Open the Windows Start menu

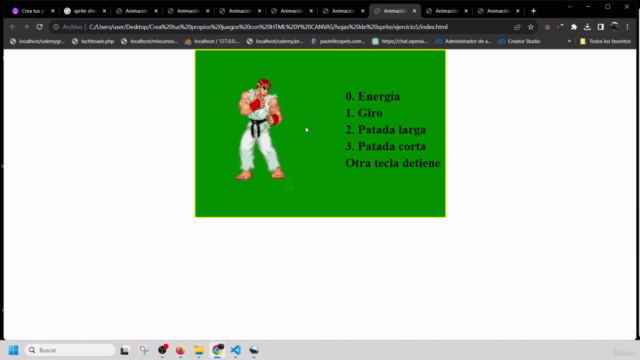[x=13, y=350]
